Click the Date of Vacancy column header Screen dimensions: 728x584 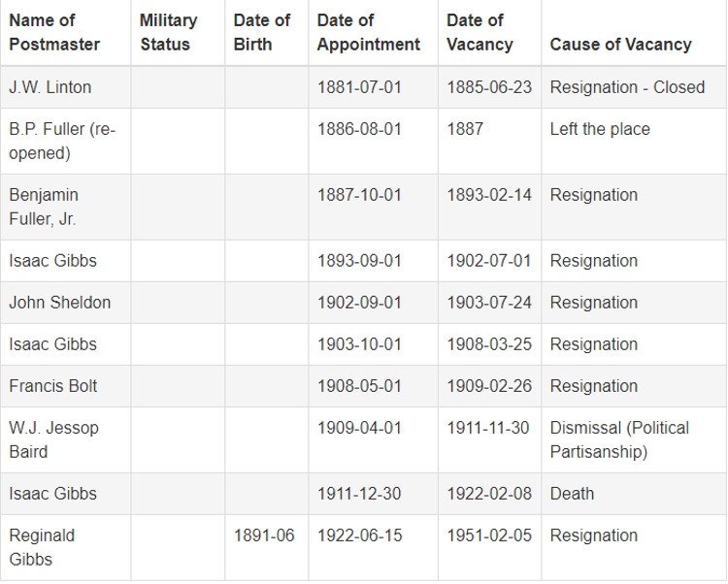[x=489, y=32]
